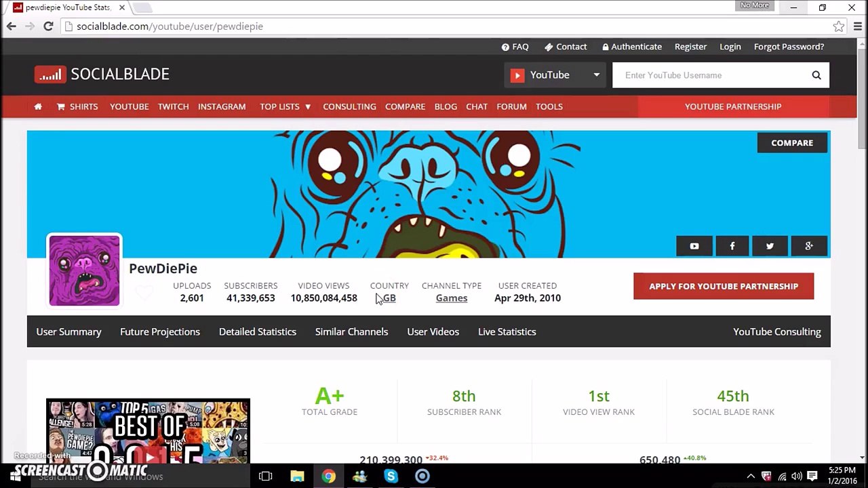Click the Login link
Image resolution: width=868 pixels, height=488 pixels.
point(730,47)
